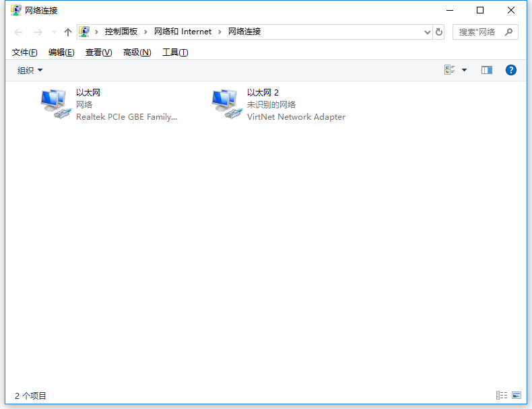The width and height of the screenshot is (532, 409).
Task: Open the 文件(F) menu
Action: click(x=24, y=52)
